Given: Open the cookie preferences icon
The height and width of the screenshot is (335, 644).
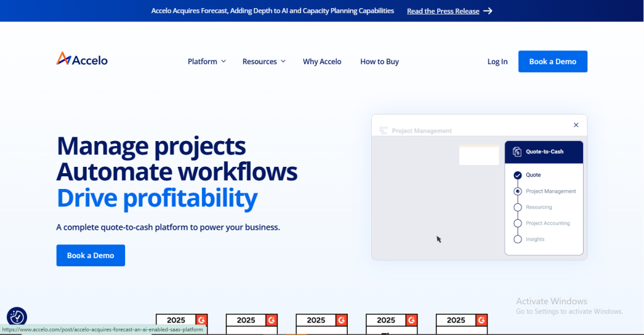Looking at the screenshot, I should coord(17,317).
